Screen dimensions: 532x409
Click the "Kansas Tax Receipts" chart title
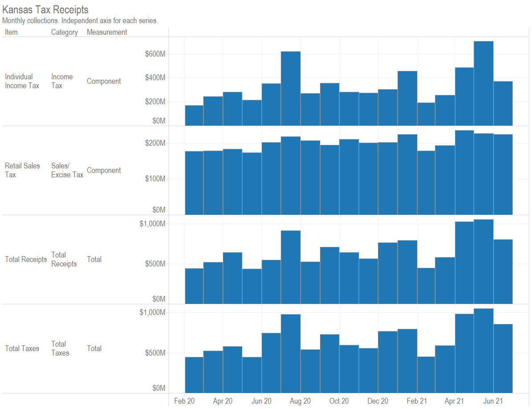[45, 10]
